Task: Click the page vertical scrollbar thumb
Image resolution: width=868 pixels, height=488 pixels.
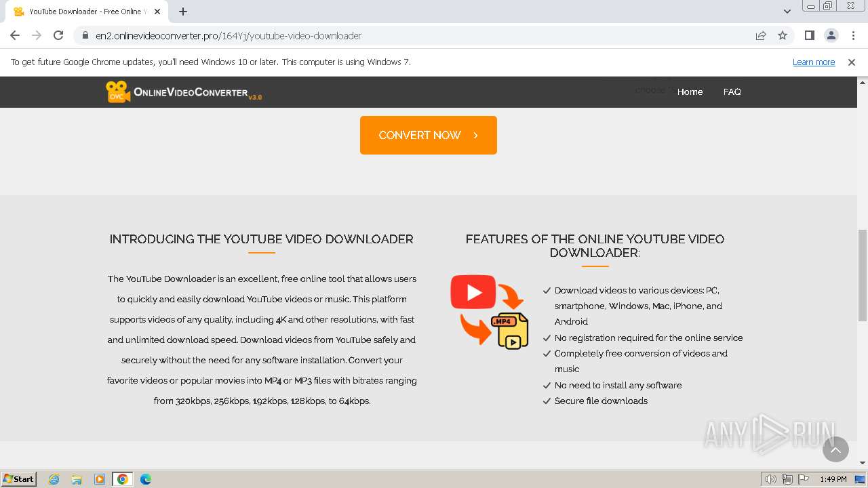Action: pos(862,275)
